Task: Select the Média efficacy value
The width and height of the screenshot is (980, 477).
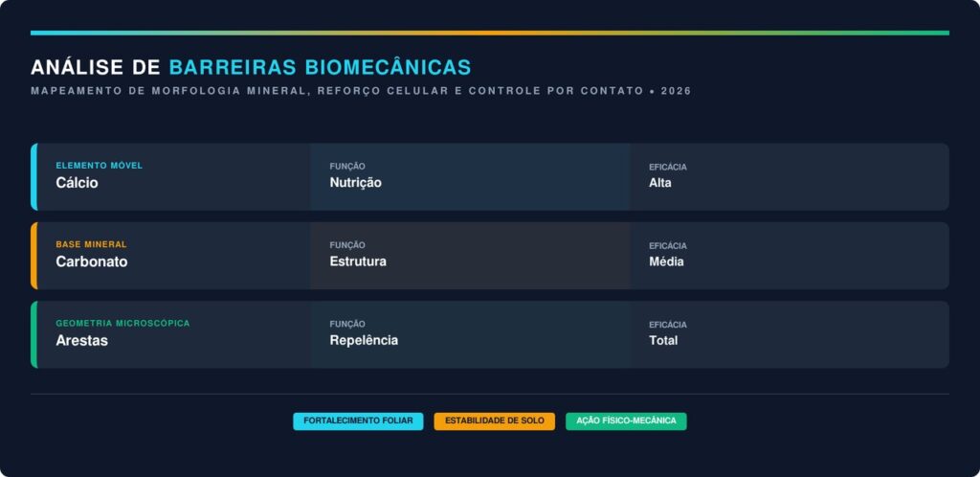Action: pyautogui.click(x=666, y=261)
